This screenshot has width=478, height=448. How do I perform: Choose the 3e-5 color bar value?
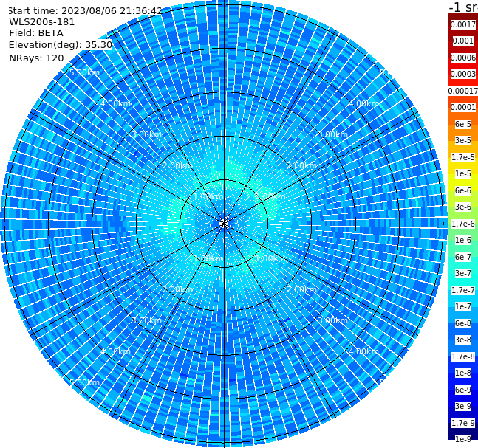coord(463,140)
